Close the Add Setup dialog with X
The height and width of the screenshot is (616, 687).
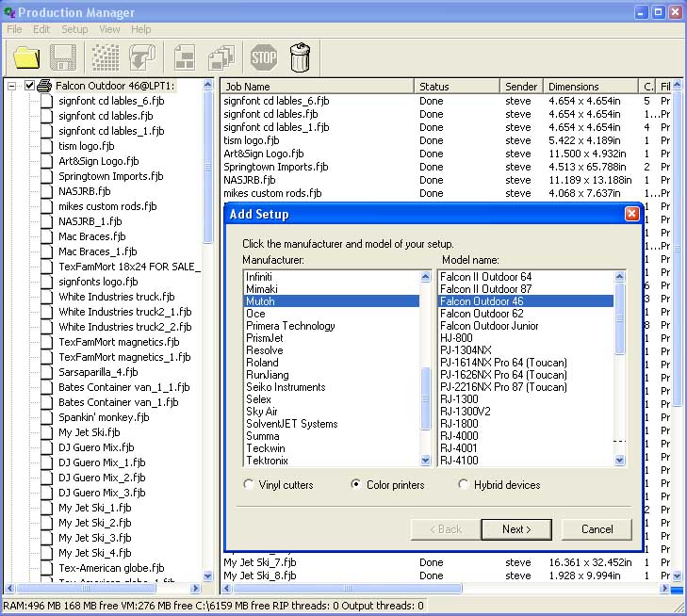point(631,214)
